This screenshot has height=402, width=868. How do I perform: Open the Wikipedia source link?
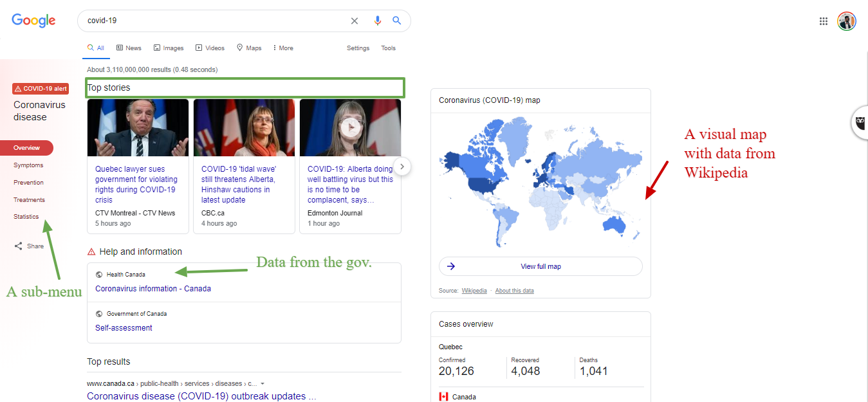click(x=474, y=291)
